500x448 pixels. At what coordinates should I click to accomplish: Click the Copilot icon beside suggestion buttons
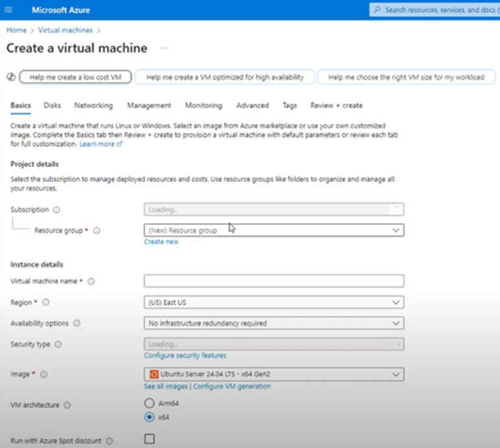tap(11, 77)
